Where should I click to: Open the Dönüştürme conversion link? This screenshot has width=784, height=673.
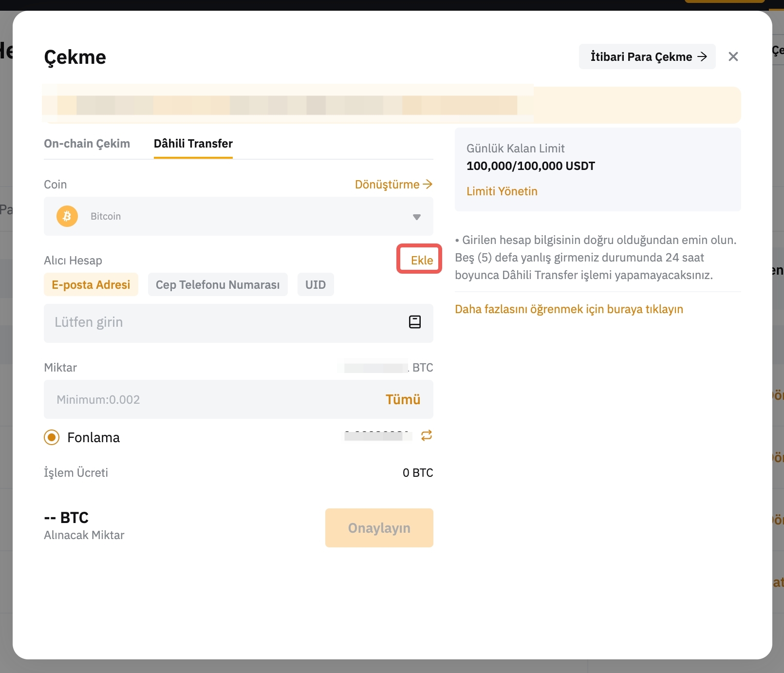point(393,185)
